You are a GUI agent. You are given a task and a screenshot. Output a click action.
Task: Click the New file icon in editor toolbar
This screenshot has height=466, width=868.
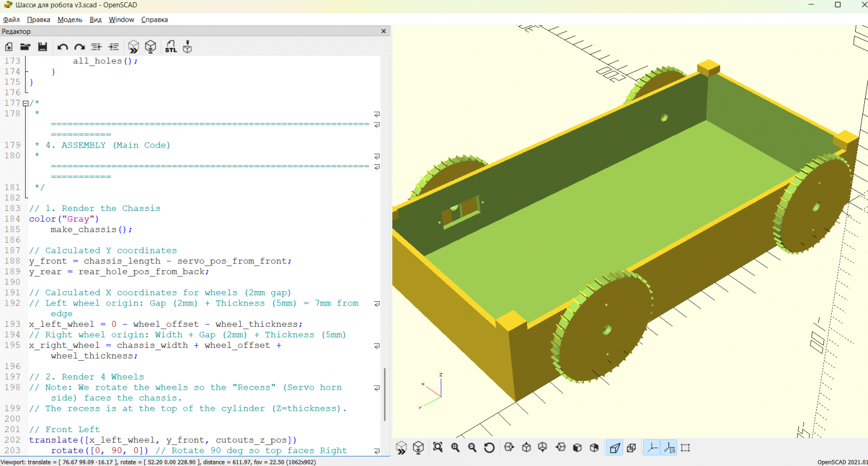coord(9,47)
